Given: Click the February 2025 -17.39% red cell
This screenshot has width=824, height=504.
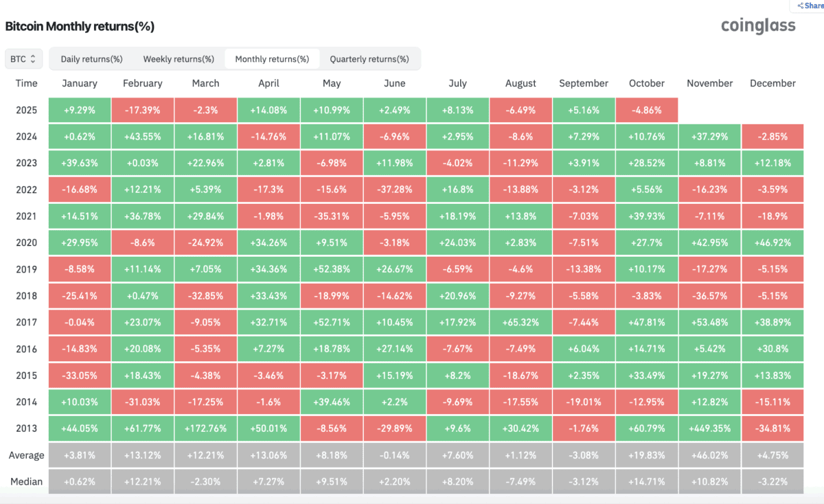Looking at the screenshot, I should (x=142, y=110).
